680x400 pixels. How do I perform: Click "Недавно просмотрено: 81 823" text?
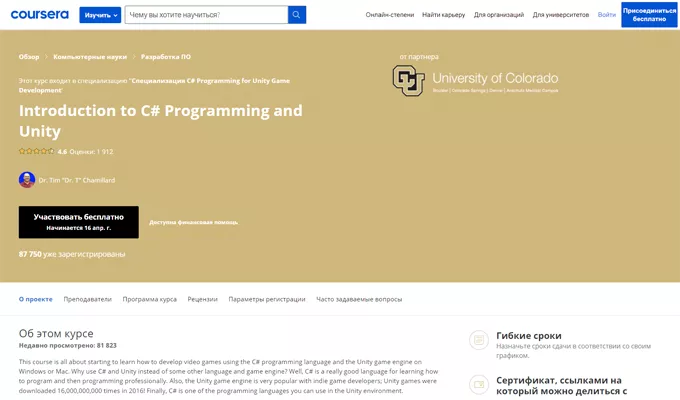pyautogui.click(x=68, y=346)
